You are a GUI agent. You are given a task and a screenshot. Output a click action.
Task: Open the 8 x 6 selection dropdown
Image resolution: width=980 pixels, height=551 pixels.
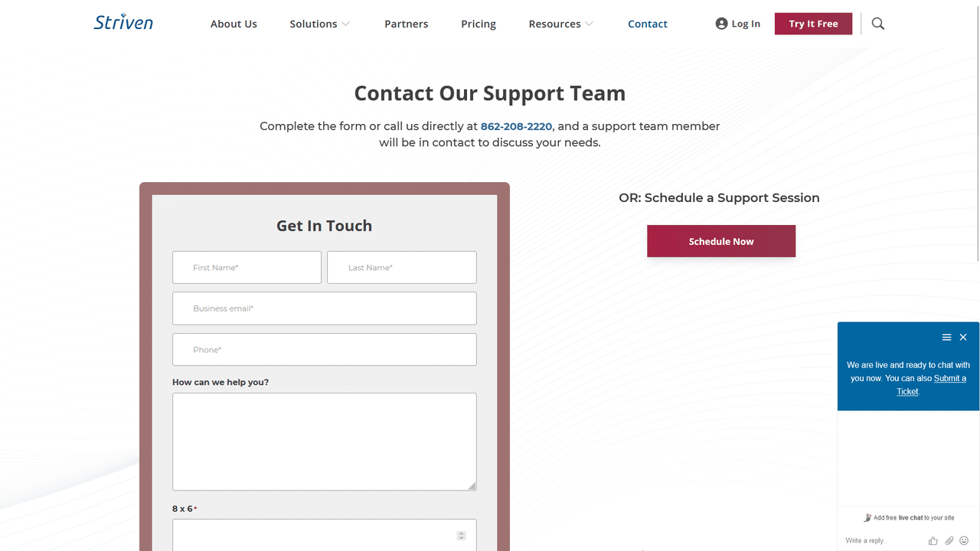(461, 535)
